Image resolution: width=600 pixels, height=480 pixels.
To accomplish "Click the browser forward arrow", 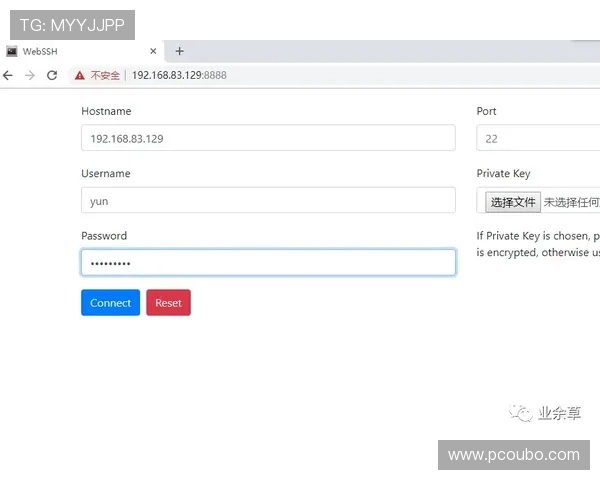I will click(x=30, y=75).
